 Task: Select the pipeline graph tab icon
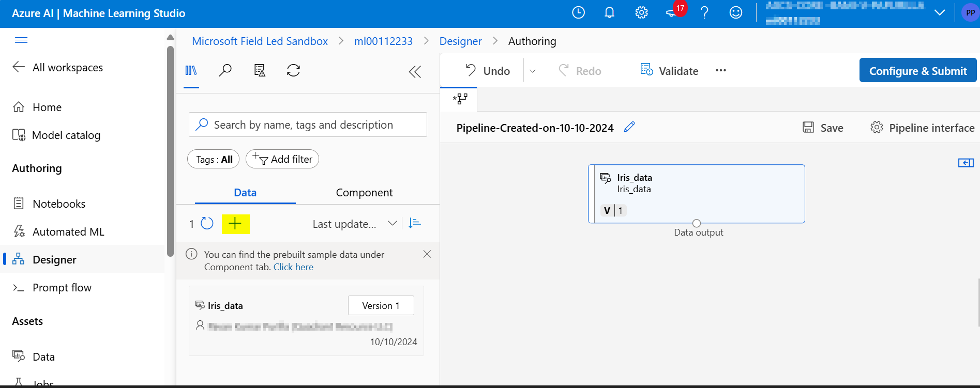pos(459,99)
